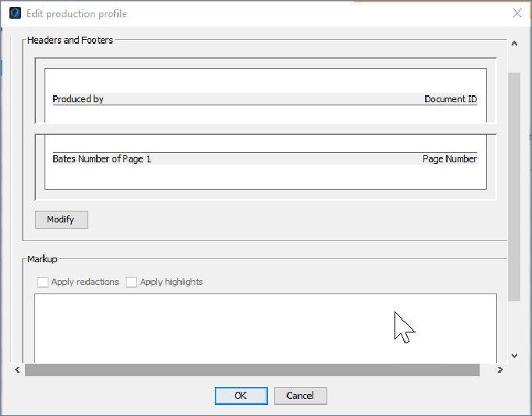Viewport: 532px width, 416px height.
Task: Toggle the Apply highlights checkbox
Action: point(132,282)
